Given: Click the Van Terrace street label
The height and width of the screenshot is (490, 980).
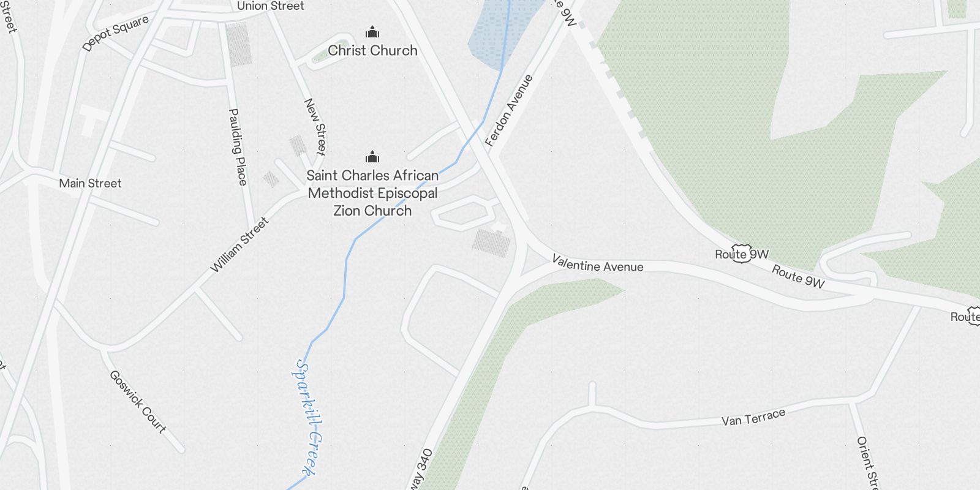Looking at the screenshot, I should [x=753, y=418].
